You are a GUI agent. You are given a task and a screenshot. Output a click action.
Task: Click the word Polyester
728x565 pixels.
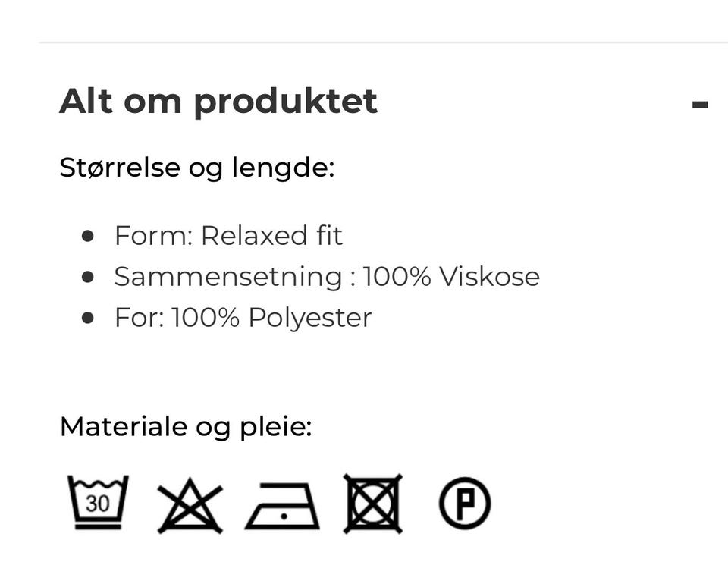coord(310,318)
